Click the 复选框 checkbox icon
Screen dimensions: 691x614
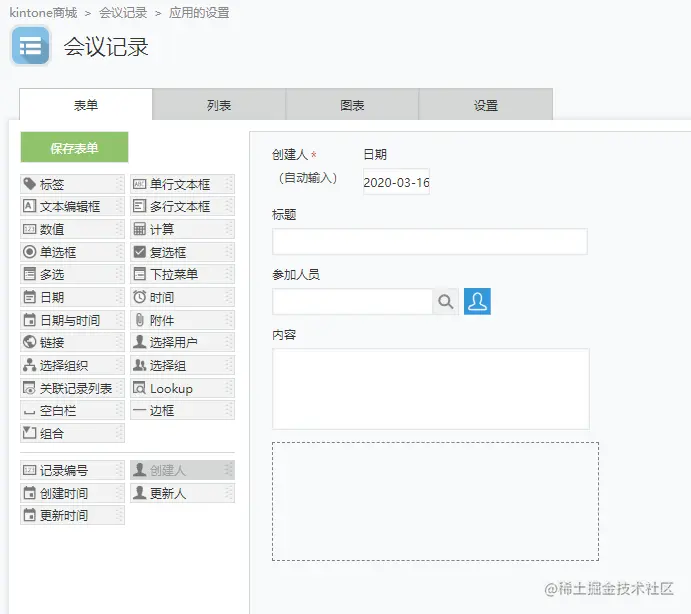[x=139, y=252]
